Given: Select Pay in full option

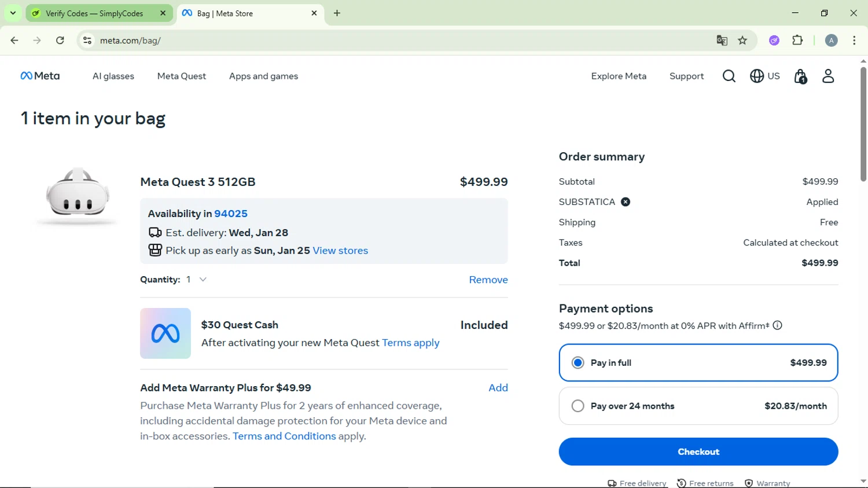Looking at the screenshot, I should pyautogui.click(x=698, y=363).
